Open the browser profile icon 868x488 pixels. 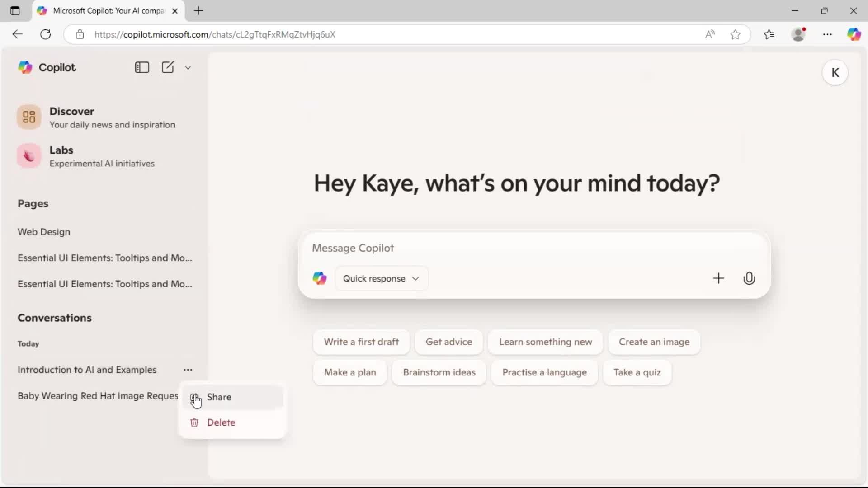(799, 34)
